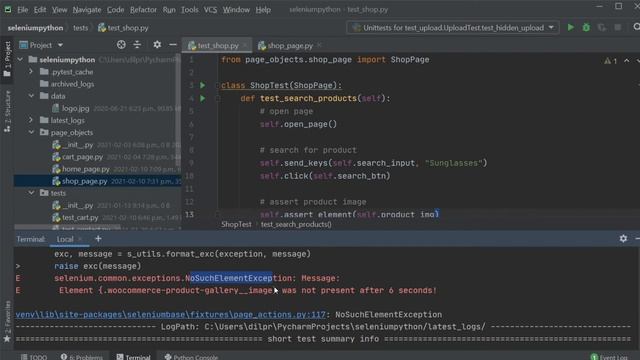Viewport: 640px width, 360px height.
Task: Open terminal panel settings gear
Action: (623, 238)
